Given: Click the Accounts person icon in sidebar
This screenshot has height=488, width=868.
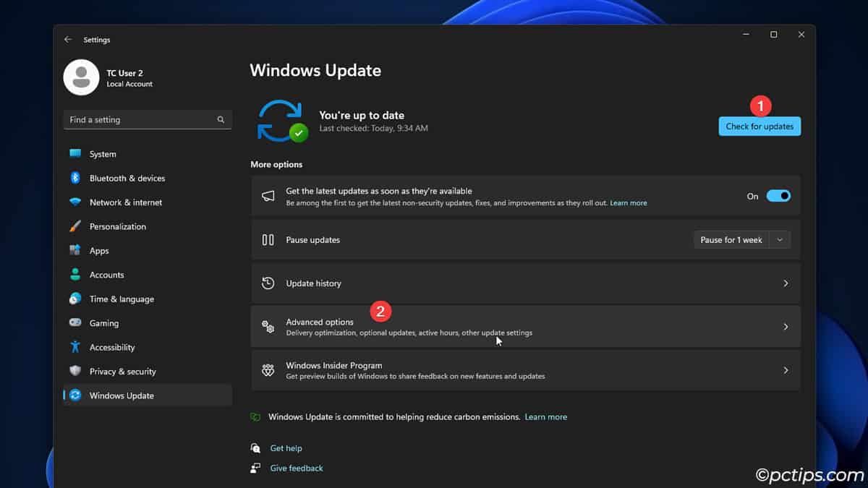Looking at the screenshot, I should 75,275.
